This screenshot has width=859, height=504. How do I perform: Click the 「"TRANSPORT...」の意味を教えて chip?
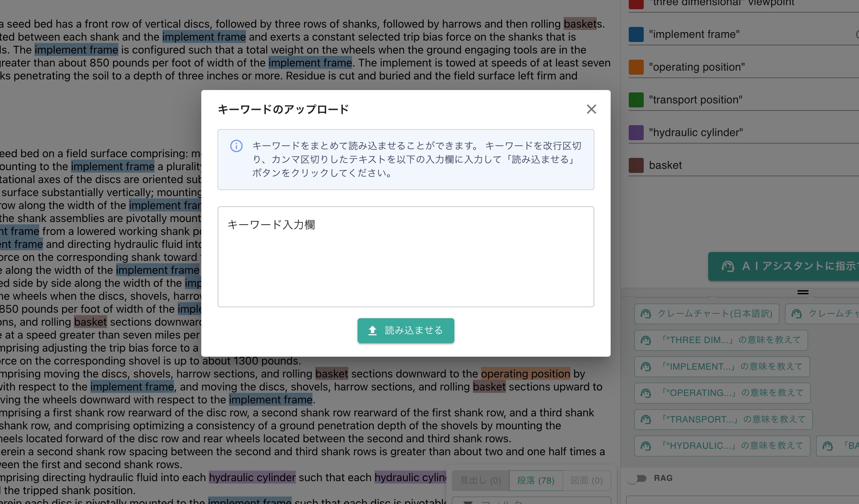tap(723, 419)
